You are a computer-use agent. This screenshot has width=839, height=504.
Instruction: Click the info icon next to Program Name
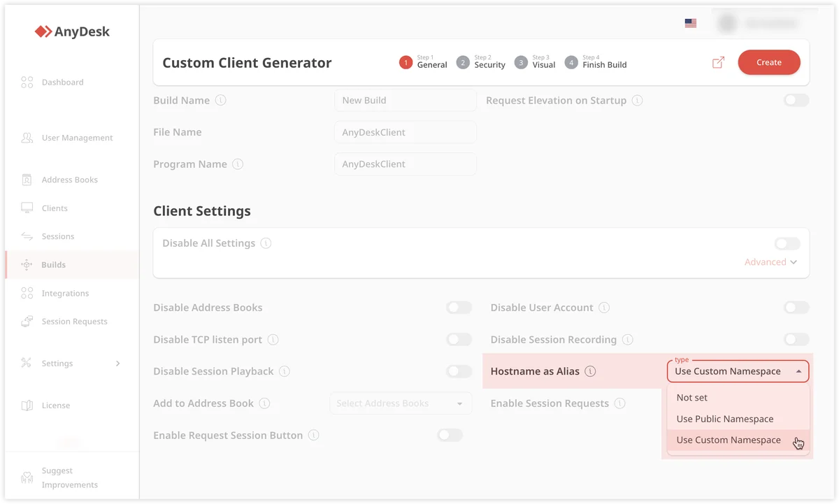pyautogui.click(x=238, y=164)
